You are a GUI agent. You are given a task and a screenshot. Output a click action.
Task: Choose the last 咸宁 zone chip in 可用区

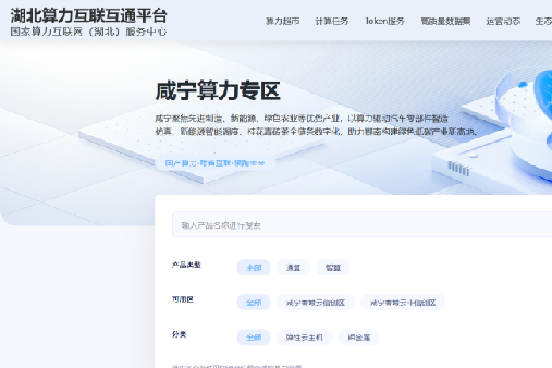click(x=403, y=302)
